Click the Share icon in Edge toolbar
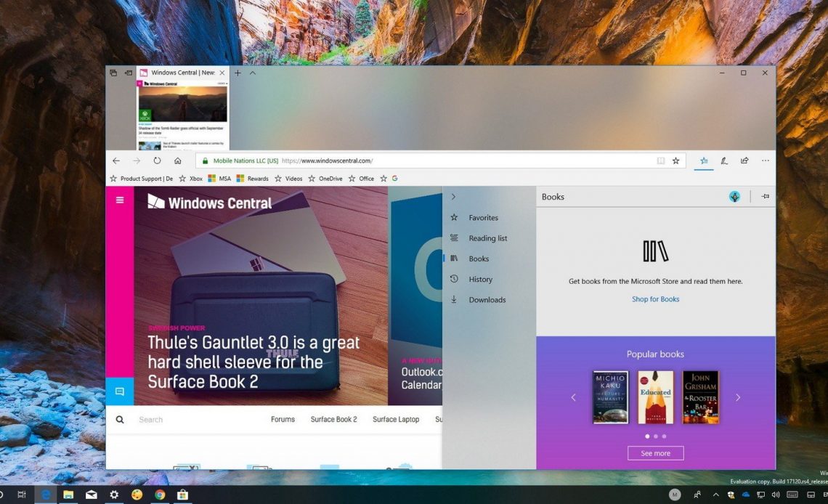Screen dimensions: 828x504 (744, 160)
